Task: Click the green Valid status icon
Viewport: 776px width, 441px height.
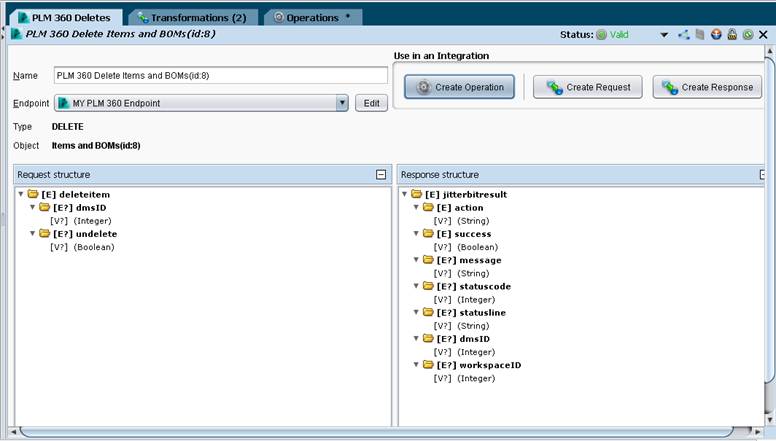Action: click(601, 35)
